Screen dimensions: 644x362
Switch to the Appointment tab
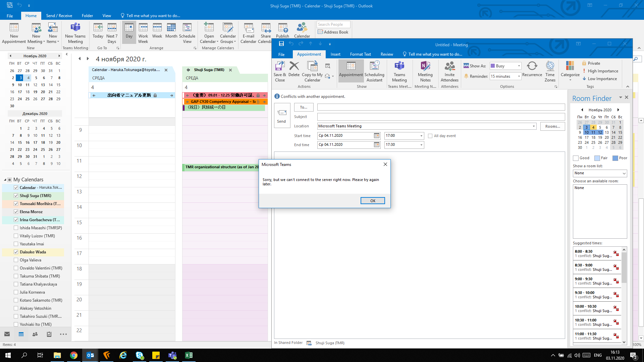click(x=309, y=54)
